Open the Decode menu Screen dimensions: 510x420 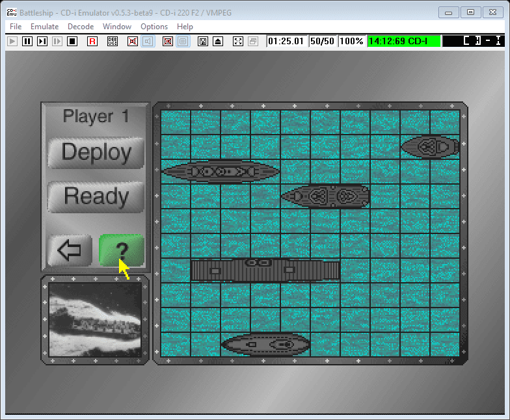click(x=81, y=27)
